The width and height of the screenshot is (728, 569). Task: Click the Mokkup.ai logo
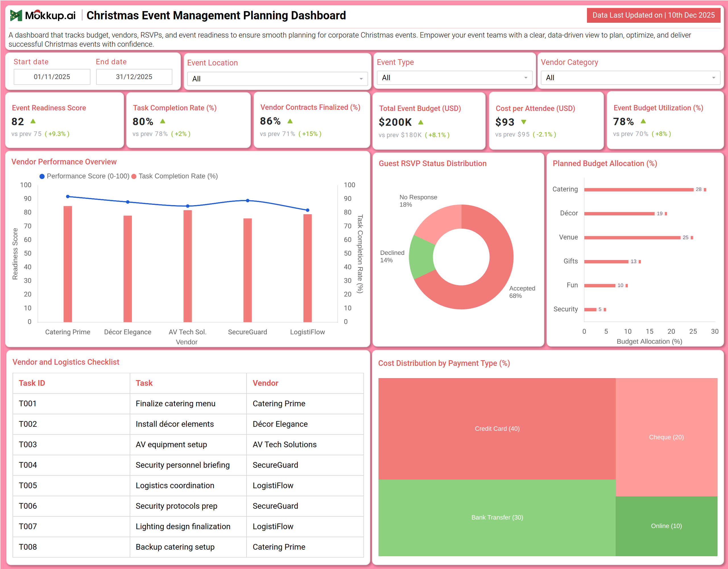(43, 15)
